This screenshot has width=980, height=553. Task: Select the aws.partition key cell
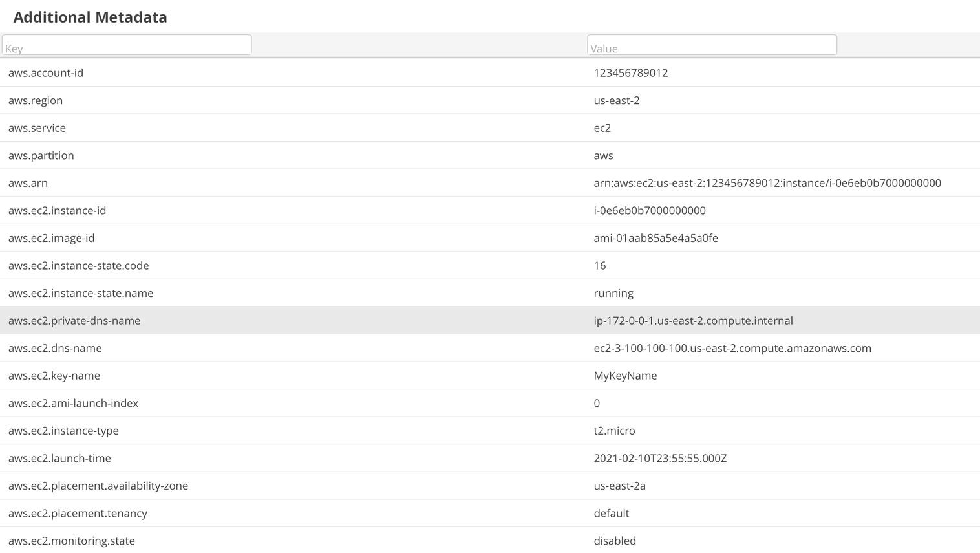click(x=41, y=156)
